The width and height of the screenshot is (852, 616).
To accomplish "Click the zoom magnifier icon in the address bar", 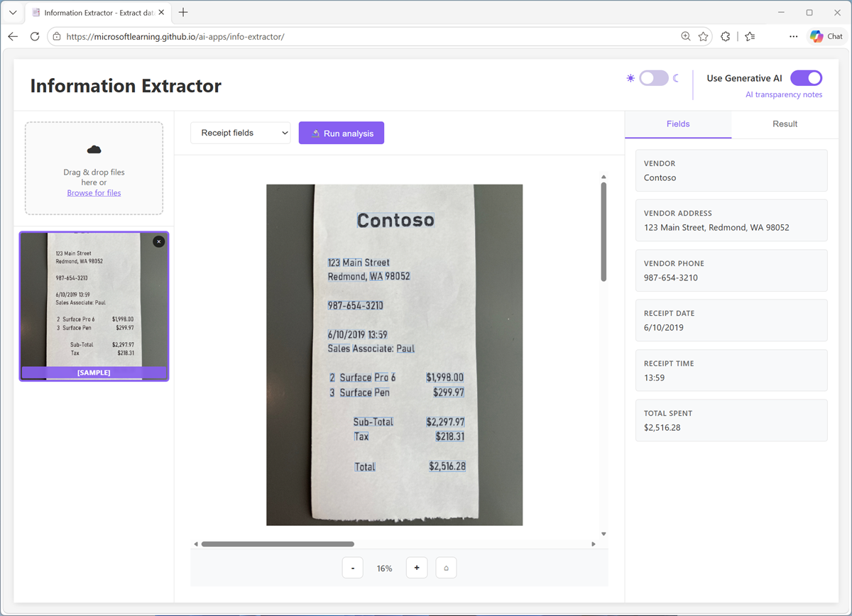I will click(x=685, y=36).
